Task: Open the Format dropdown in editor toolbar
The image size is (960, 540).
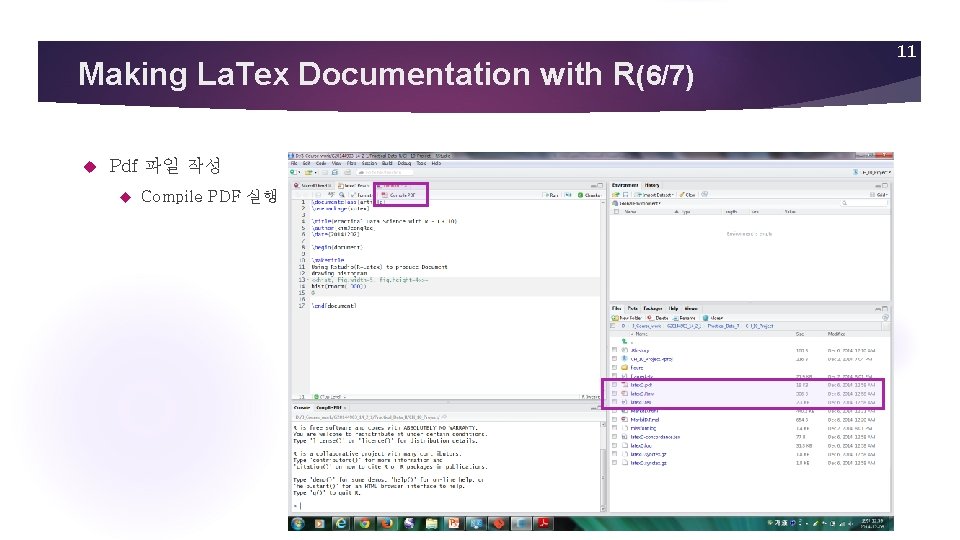Action: 362,195
